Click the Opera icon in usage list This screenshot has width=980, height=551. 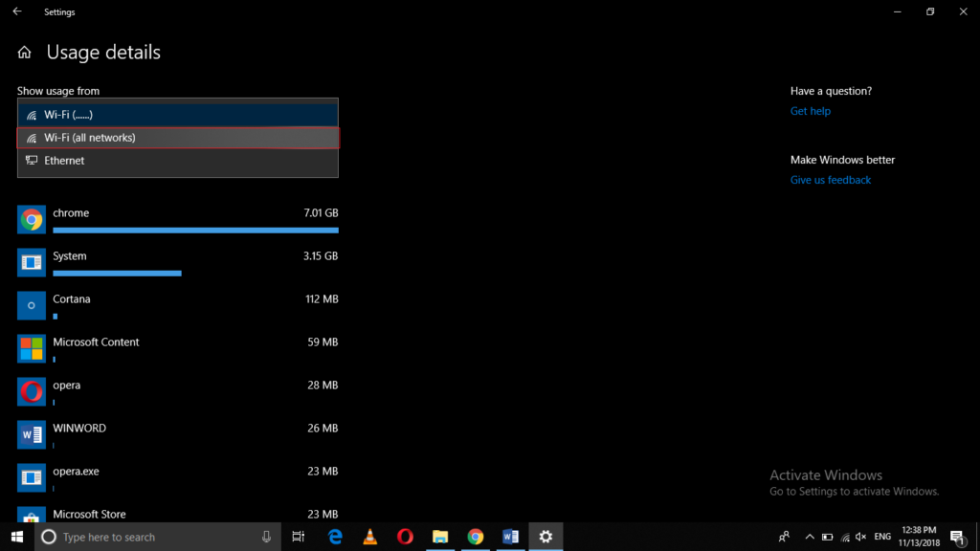32,391
